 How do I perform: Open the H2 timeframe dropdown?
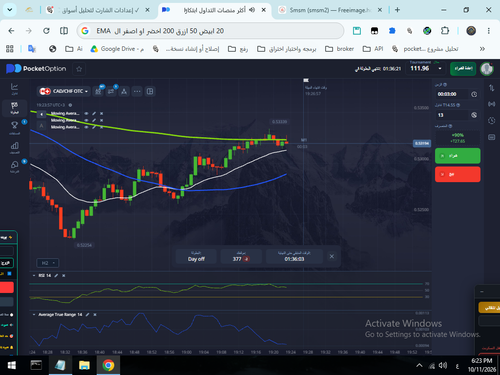48,263
